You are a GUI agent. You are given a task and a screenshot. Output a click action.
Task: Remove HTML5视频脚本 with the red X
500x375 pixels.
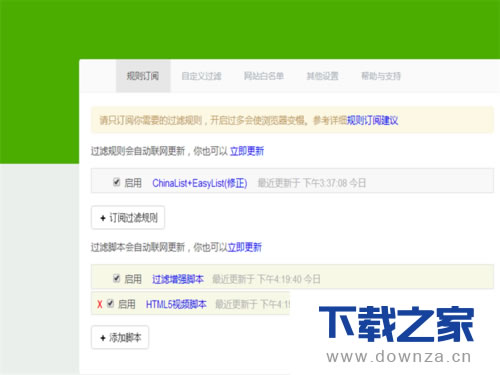100,304
